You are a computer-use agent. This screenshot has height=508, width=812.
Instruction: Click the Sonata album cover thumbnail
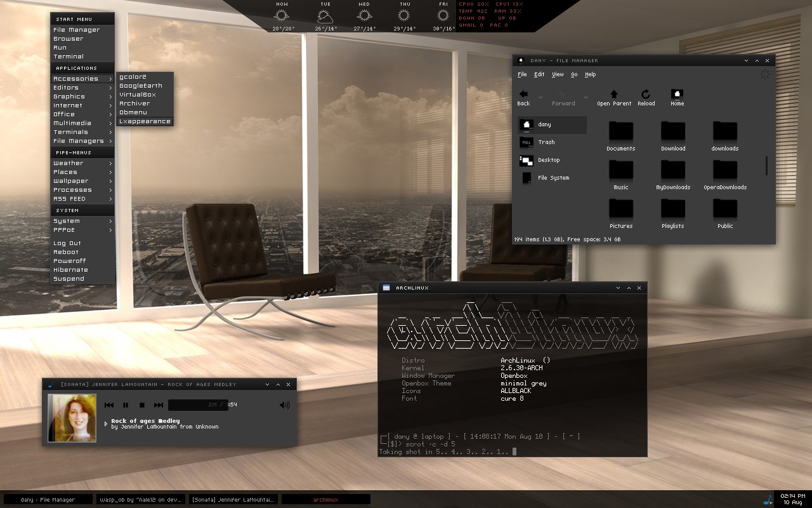pos(72,418)
